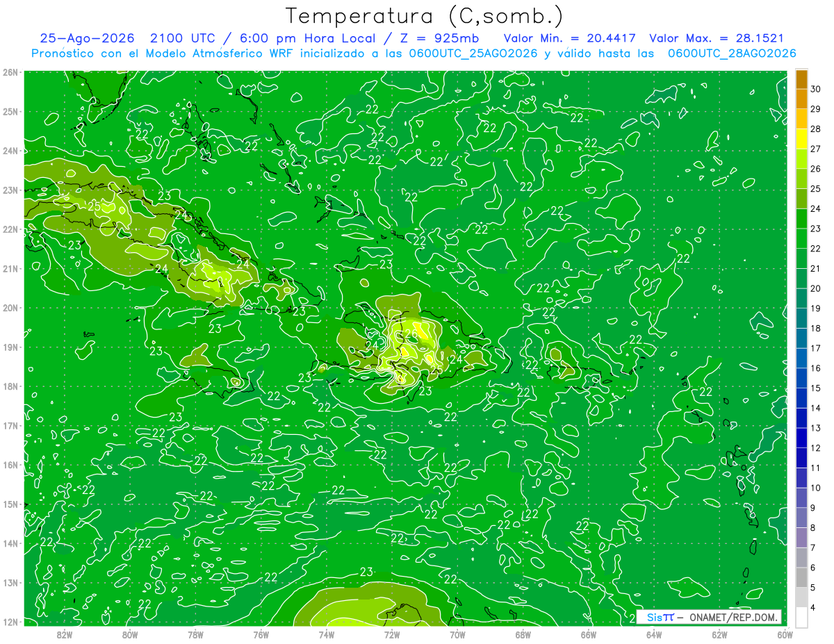
Task: Click the "70W" longitude axis label
Action: 457,634
